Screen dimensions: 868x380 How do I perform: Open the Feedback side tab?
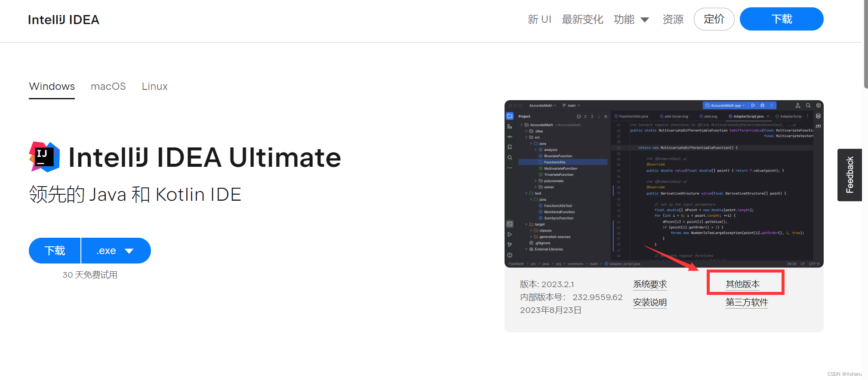click(850, 175)
